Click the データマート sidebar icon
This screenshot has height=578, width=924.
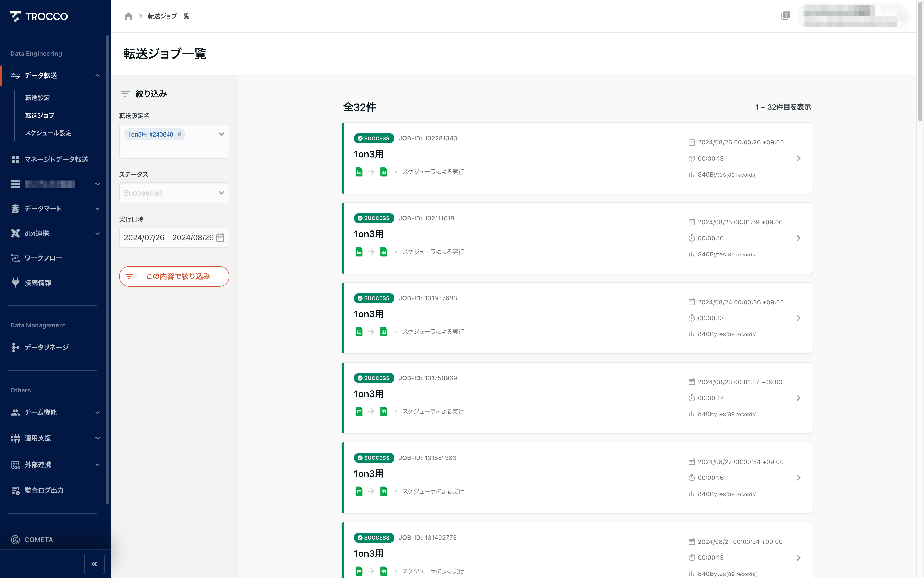(15, 208)
